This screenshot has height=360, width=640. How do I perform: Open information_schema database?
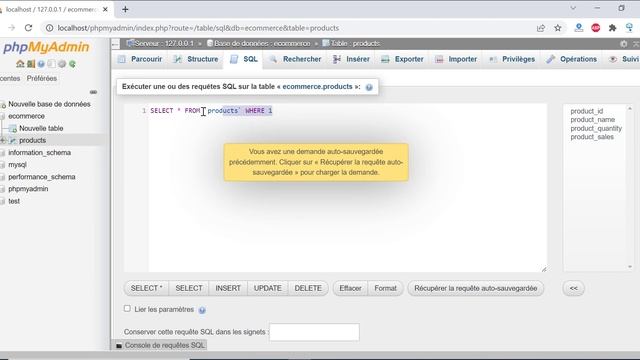pyautogui.click(x=40, y=153)
